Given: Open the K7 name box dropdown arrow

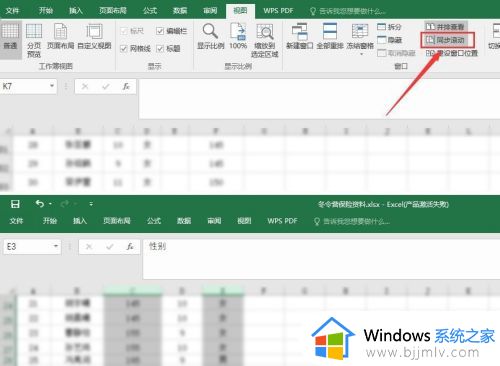Looking at the screenshot, I should pos(52,86).
